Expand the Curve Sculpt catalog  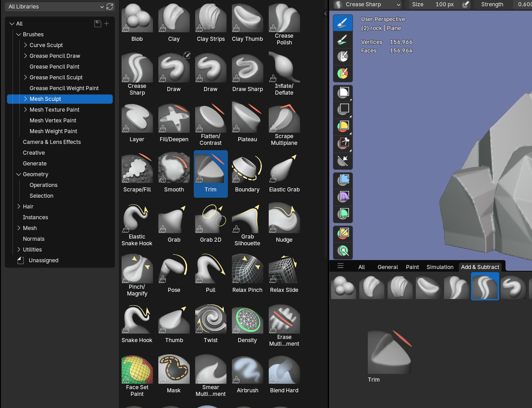click(x=26, y=45)
